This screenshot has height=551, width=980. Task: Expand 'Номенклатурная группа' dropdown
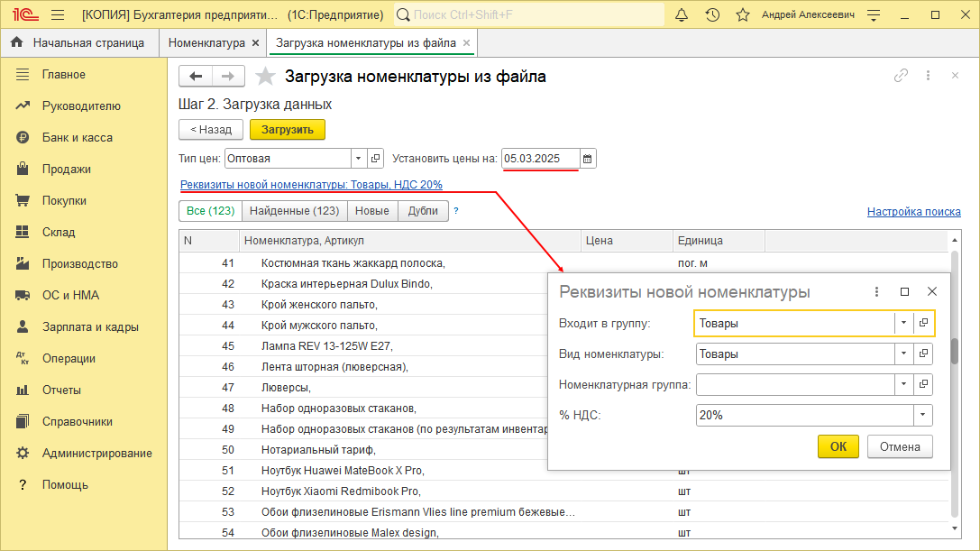[904, 385]
